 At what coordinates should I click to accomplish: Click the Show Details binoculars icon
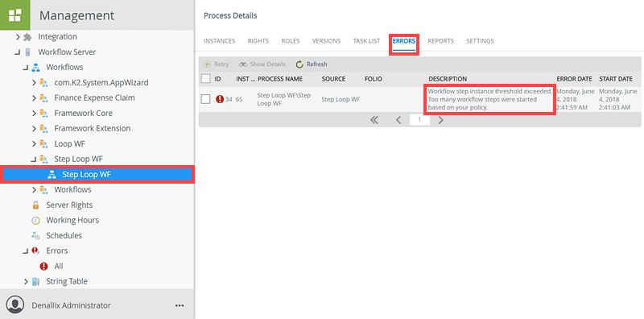(243, 64)
